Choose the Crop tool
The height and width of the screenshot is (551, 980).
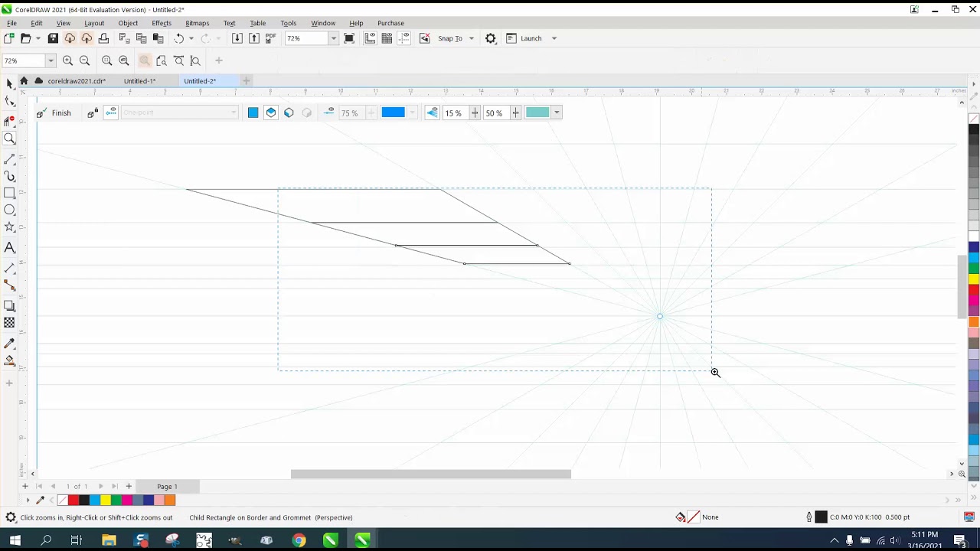click(9, 120)
